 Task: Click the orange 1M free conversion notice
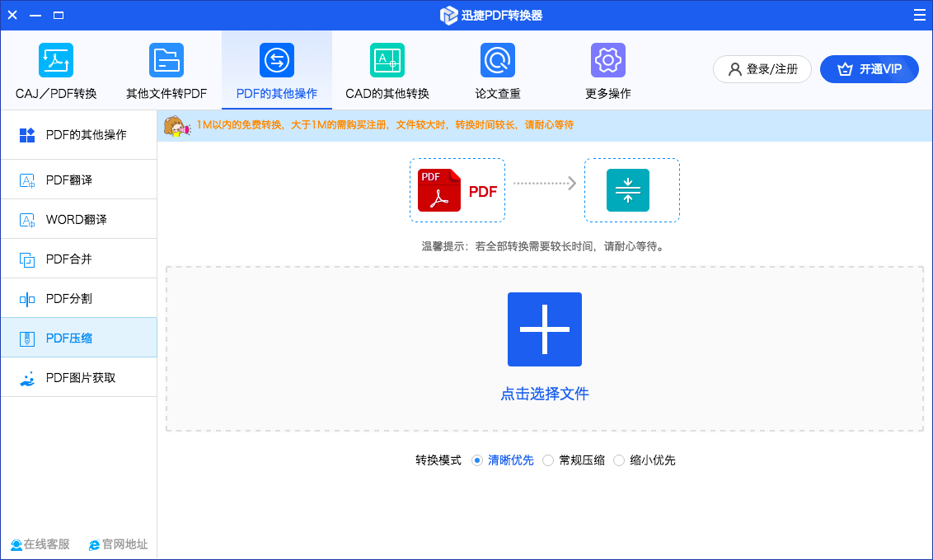(x=385, y=125)
